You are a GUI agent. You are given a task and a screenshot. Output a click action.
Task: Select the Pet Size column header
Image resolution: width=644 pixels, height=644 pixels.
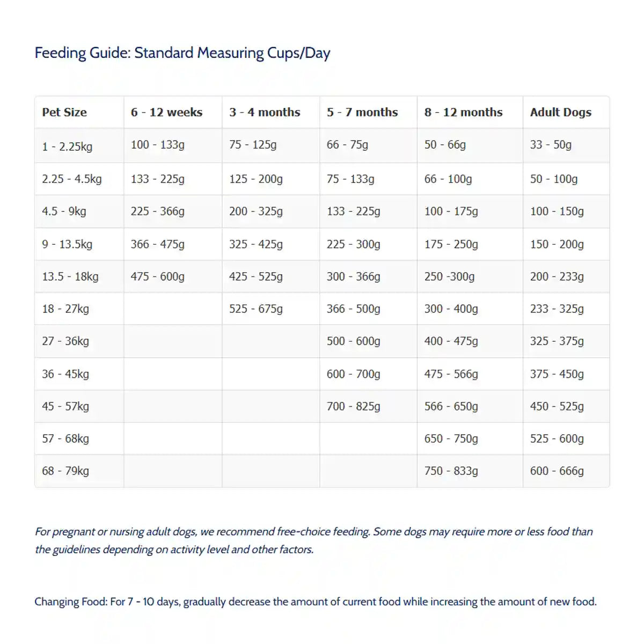pyautogui.click(x=64, y=112)
